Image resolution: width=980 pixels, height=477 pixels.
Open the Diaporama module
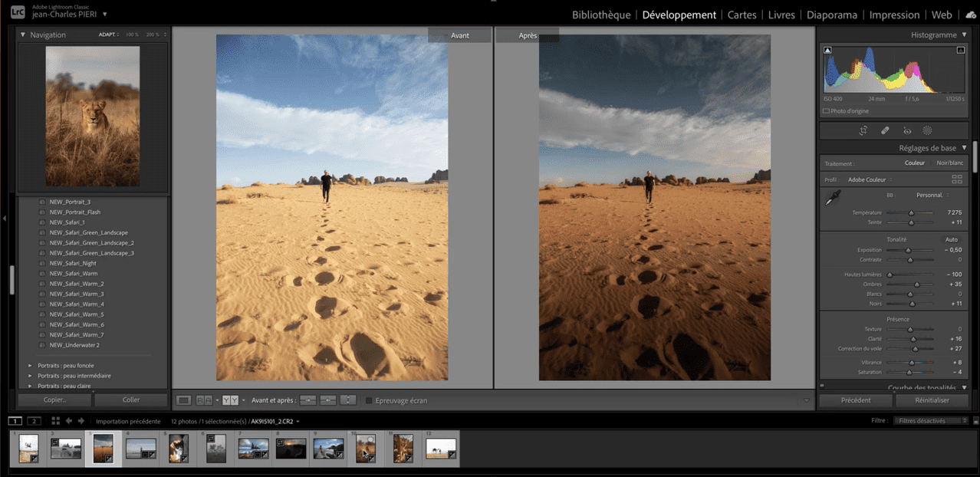pos(832,15)
